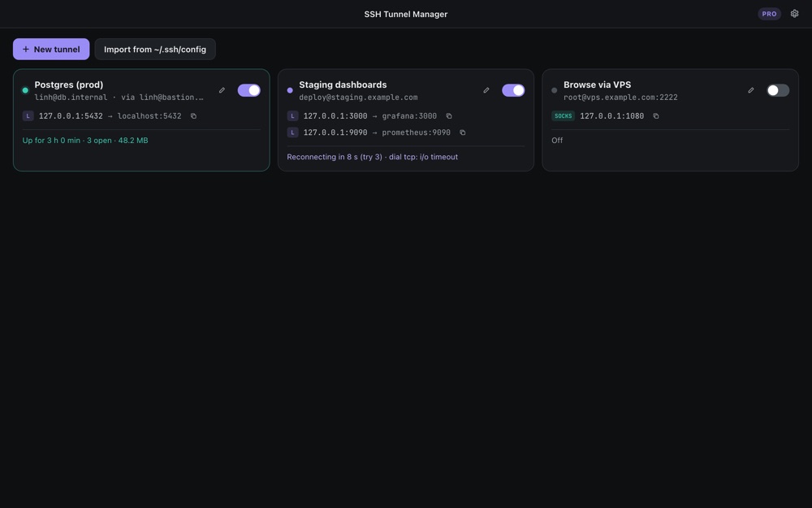The height and width of the screenshot is (508, 812).
Task: Edit the Postgres (prod) tunnel
Action: click(222, 90)
